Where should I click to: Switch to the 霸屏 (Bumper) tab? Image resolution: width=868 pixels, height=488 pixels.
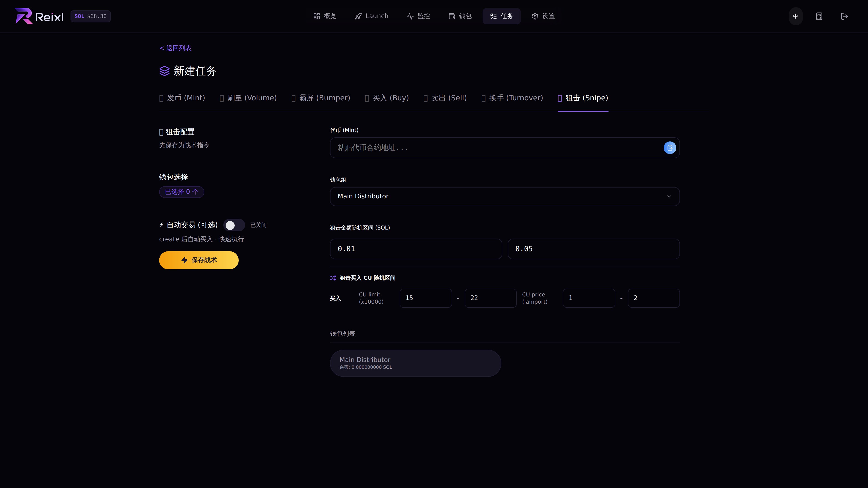point(321,98)
